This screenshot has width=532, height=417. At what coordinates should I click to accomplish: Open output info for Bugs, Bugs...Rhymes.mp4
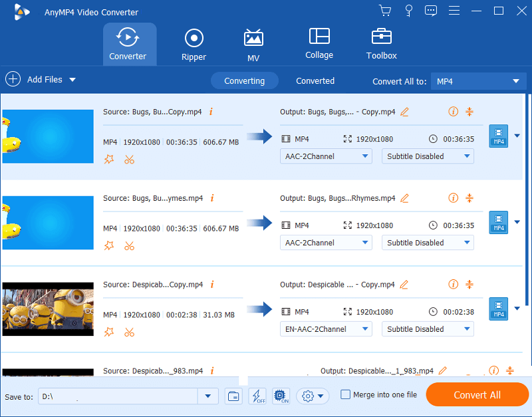pyautogui.click(x=453, y=198)
